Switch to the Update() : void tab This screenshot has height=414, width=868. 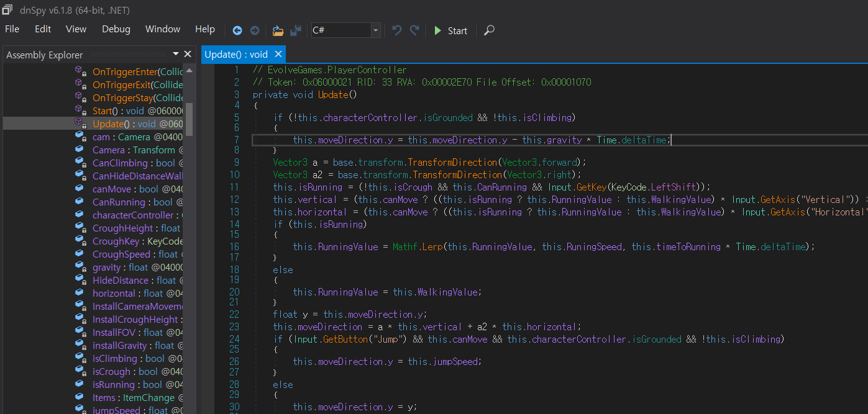[x=236, y=55]
